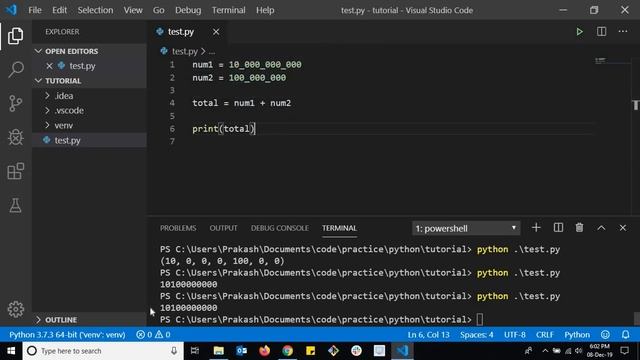640x360 pixels.
Task: Open editor More Actions ellipsis
Action: point(623,31)
